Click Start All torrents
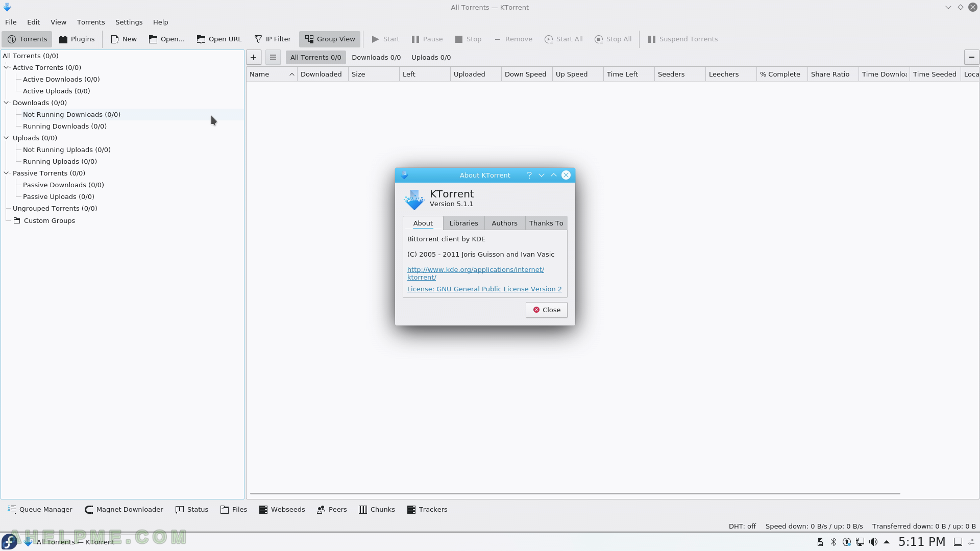 tap(563, 39)
